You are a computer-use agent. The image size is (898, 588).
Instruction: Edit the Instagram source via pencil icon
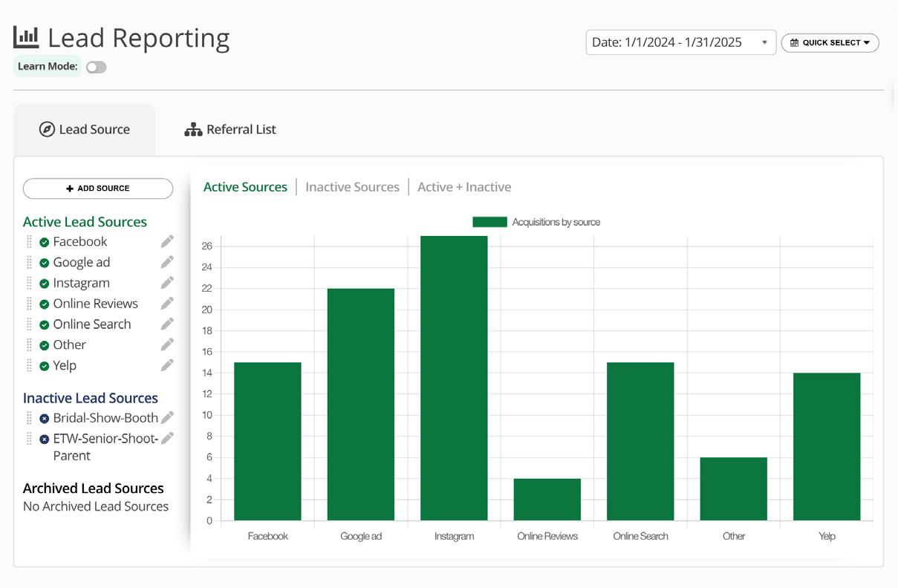click(x=167, y=283)
